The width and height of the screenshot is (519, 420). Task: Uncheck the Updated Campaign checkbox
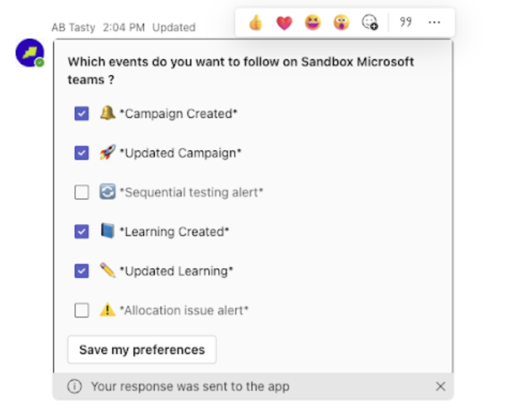click(x=81, y=153)
